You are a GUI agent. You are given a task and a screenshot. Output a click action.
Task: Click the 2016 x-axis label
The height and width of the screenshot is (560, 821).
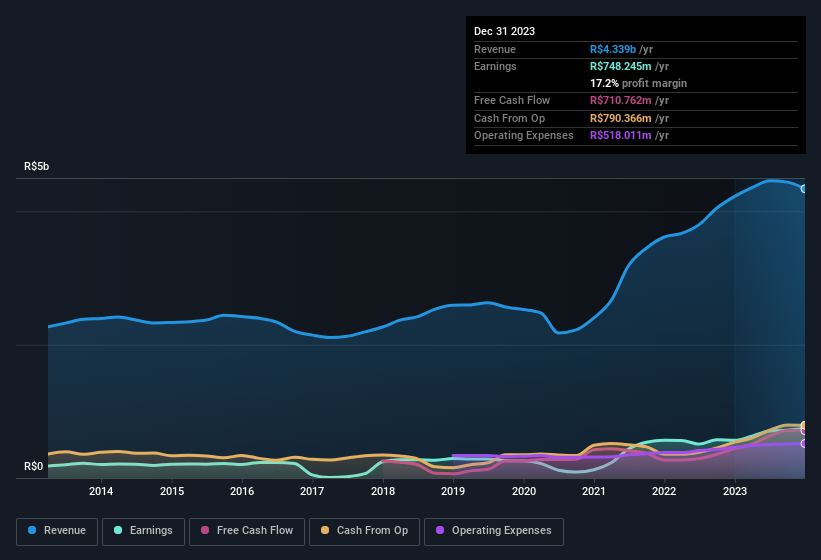(242, 491)
